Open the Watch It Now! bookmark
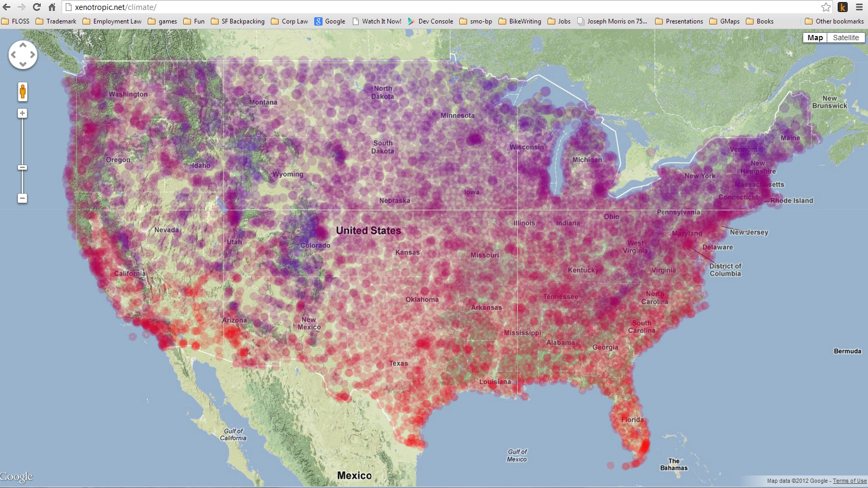 (x=377, y=21)
